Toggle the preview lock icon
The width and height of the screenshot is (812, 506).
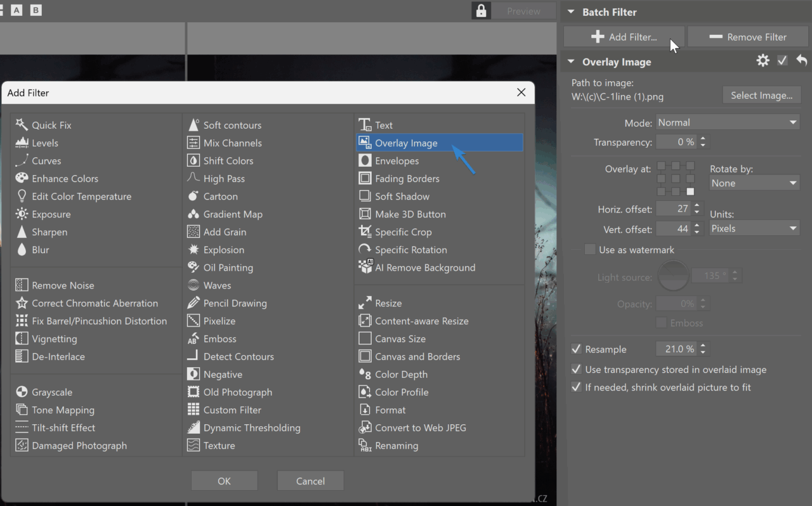(x=480, y=11)
